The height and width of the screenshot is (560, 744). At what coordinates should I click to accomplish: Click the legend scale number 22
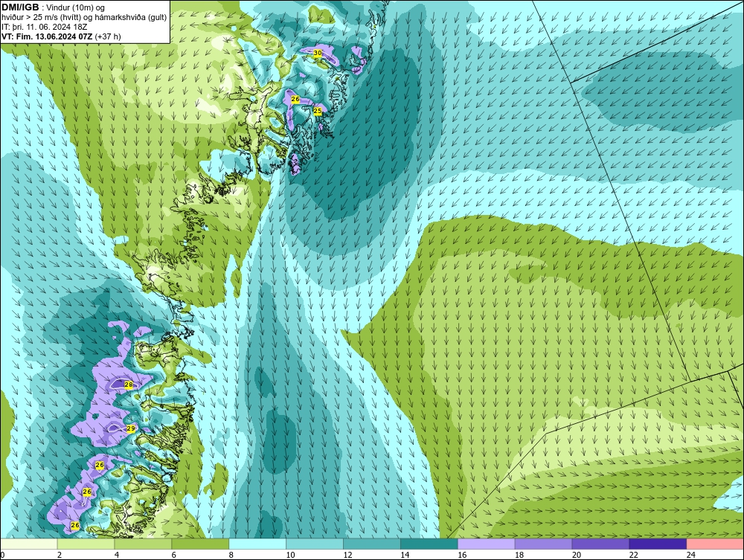pos(633,555)
